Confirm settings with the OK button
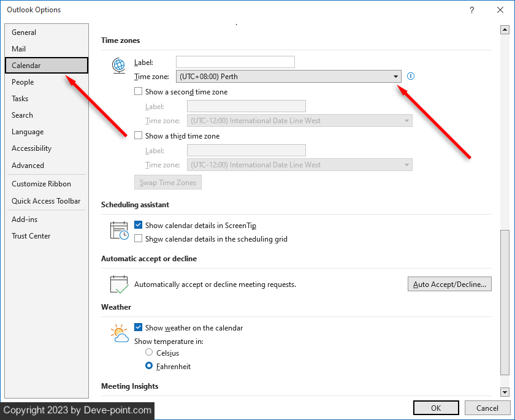Image resolution: width=515 pixels, height=420 pixels. click(435, 408)
